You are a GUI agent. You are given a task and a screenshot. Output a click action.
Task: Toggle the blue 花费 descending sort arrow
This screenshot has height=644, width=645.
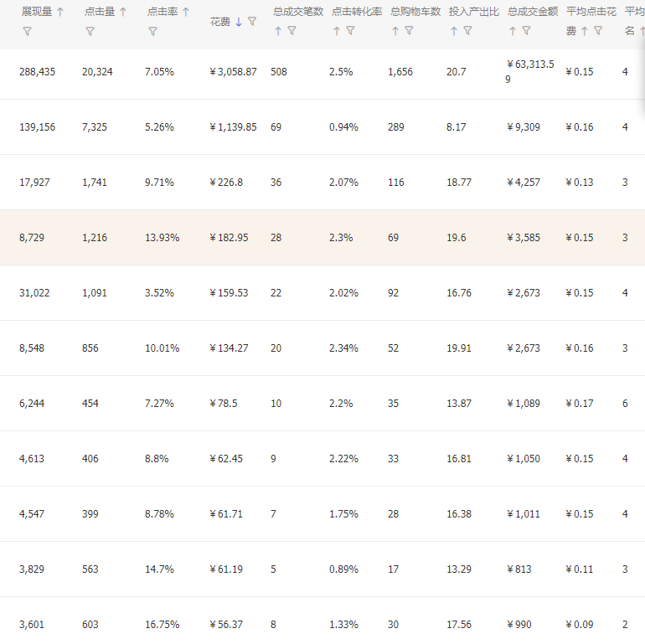point(239,22)
